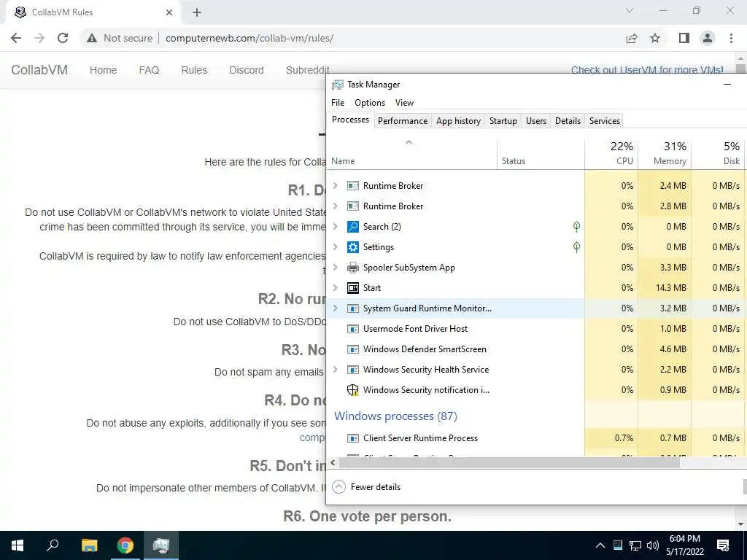747x560 pixels.
Task: Click the Start process icon
Action: pyautogui.click(x=352, y=288)
